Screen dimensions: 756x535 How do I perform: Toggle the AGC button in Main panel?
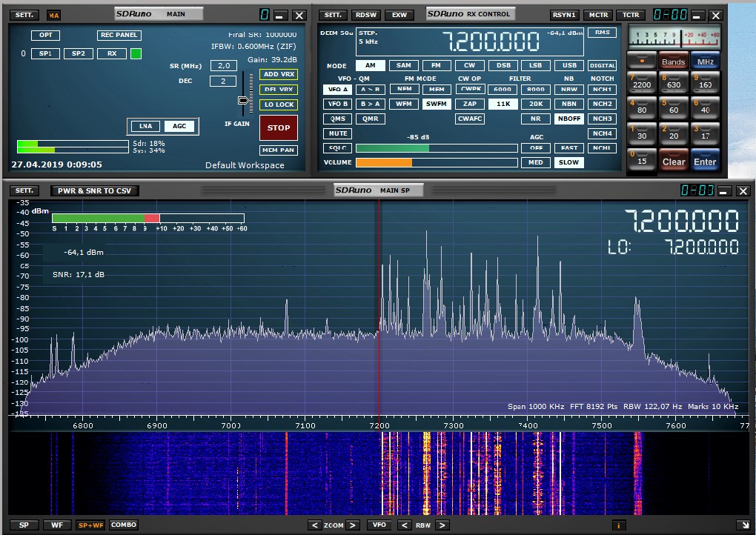pyautogui.click(x=179, y=126)
